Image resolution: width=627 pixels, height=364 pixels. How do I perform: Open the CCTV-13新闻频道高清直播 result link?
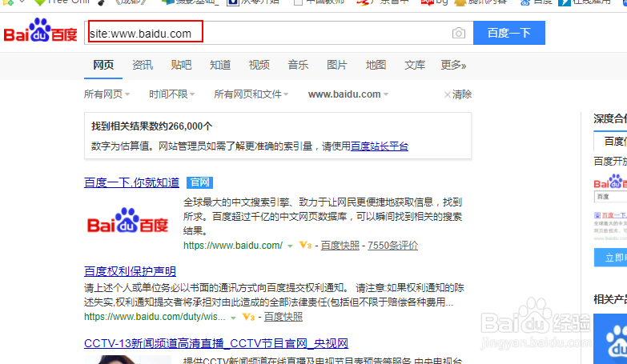tap(216, 343)
